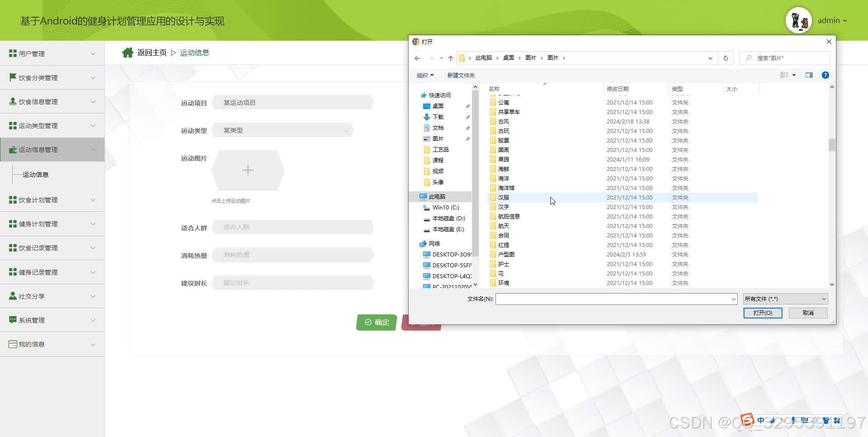This screenshot has width=868, height=437.
Task: Click the 饮食信息管理 person icon
Action: [x=13, y=101]
